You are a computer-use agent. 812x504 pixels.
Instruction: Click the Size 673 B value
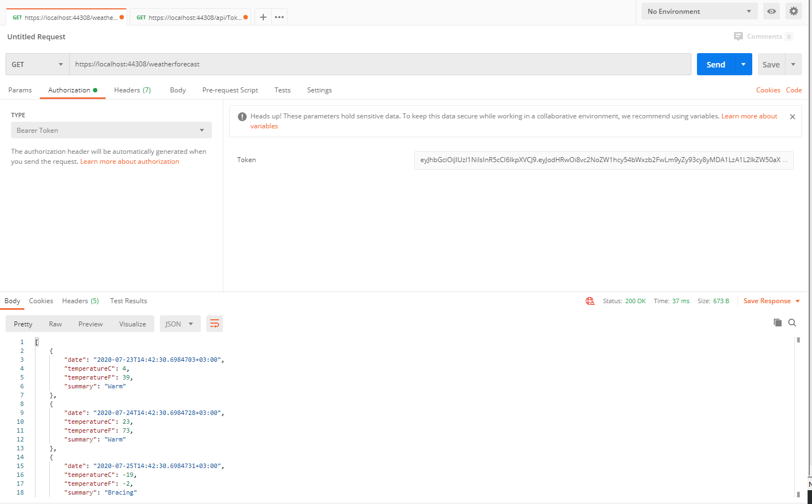pyautogui.click(x=721, y=301)
